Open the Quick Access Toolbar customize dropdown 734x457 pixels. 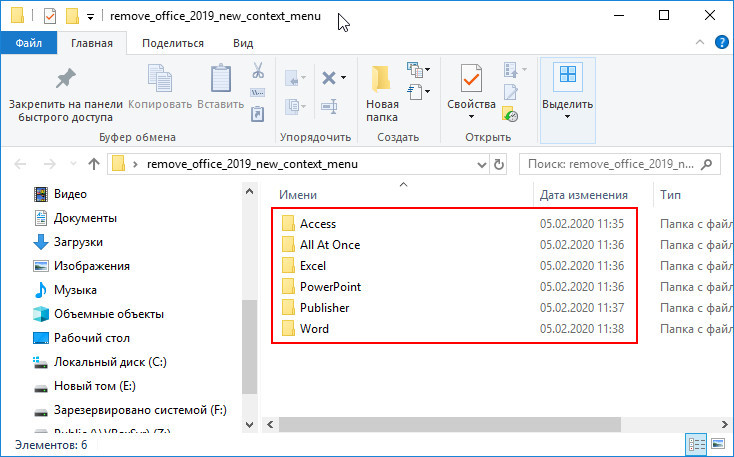point(90,17)
